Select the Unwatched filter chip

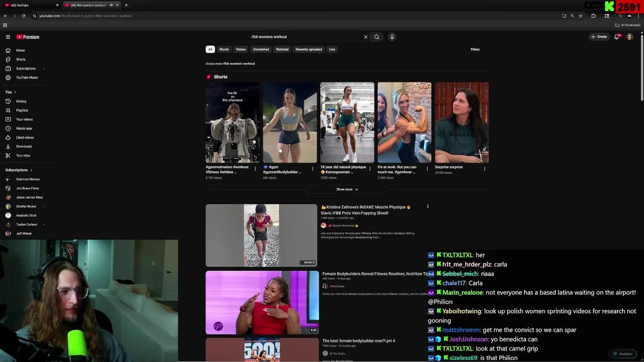click(261, 49)
